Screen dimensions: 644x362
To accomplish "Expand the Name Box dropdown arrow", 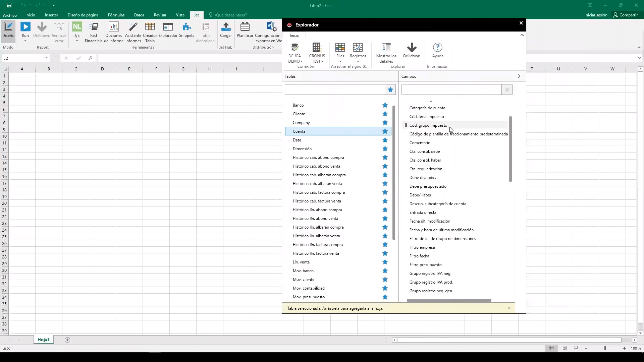I will point(46,58).
